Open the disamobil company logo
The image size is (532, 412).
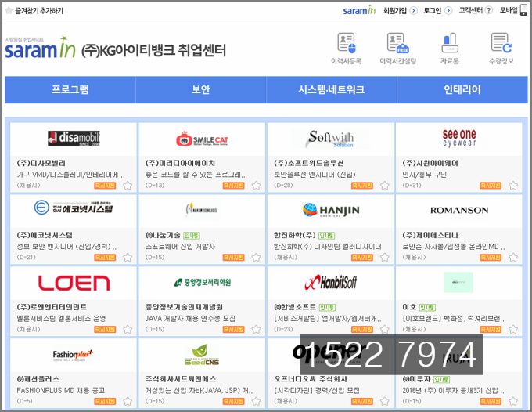(74, 138)
